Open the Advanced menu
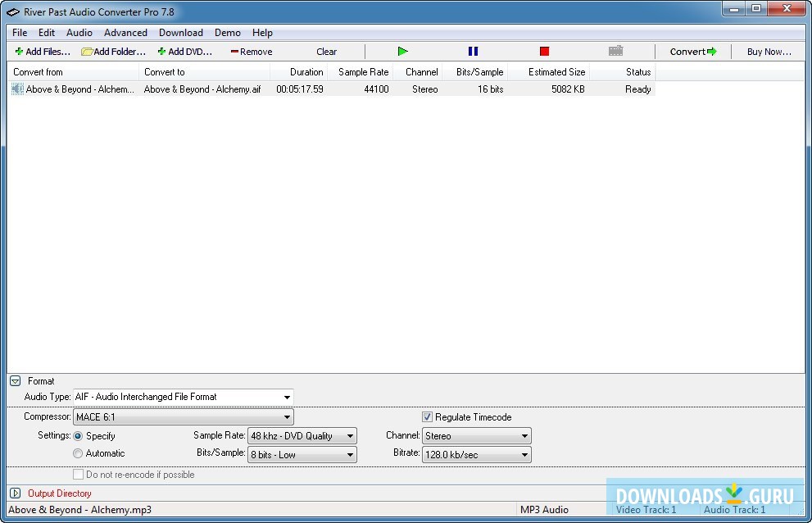This screenshot has height=523, width=812. tap(125, 33)
